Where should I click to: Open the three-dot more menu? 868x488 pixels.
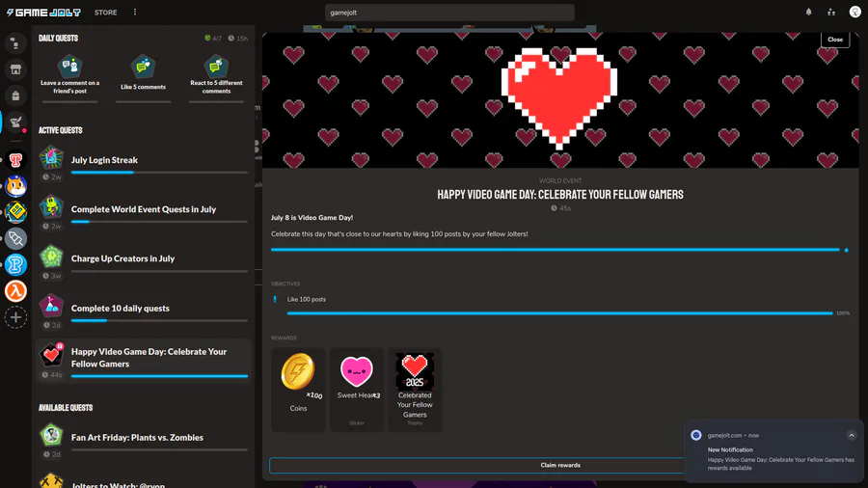point(134,13)
